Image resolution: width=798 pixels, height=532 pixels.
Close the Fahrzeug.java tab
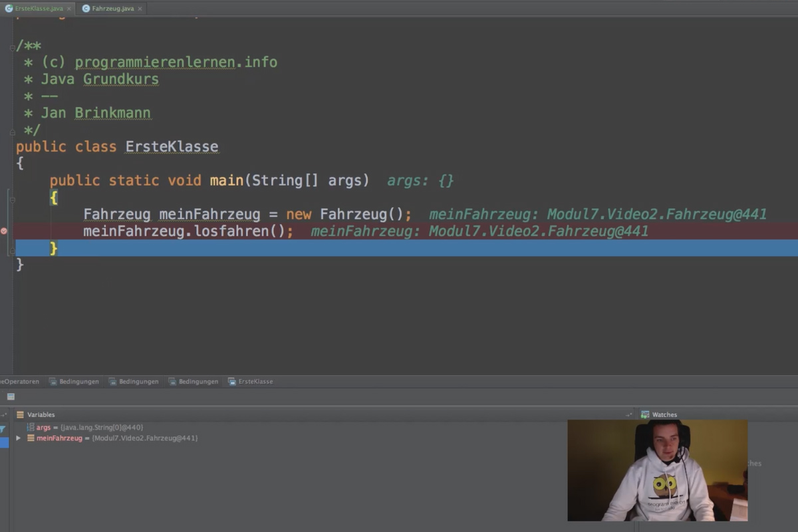pos(140,9)
